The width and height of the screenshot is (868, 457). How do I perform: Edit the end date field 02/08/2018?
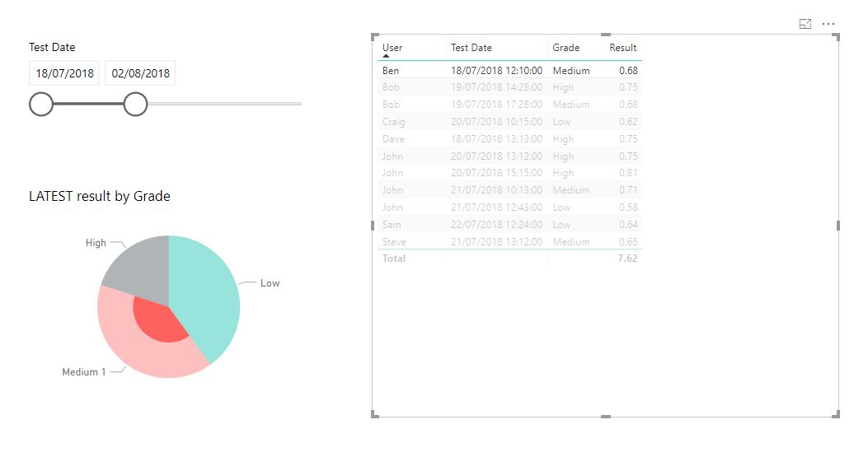click(x=140, y=73)
